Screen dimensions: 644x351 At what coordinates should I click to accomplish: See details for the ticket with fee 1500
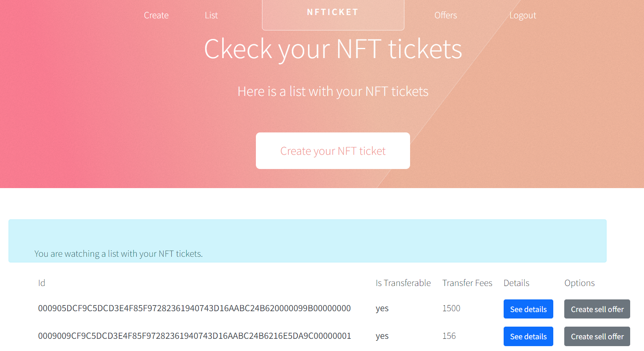click(528, 309)
